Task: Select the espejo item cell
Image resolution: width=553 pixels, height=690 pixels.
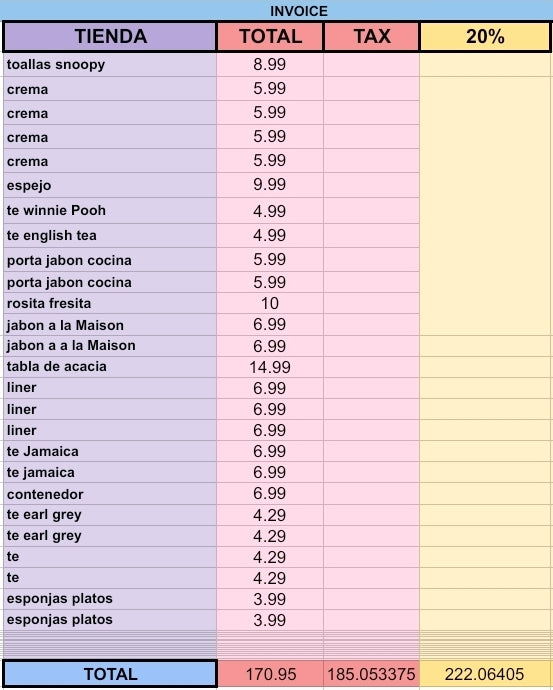Action: [x=110, y=185]
